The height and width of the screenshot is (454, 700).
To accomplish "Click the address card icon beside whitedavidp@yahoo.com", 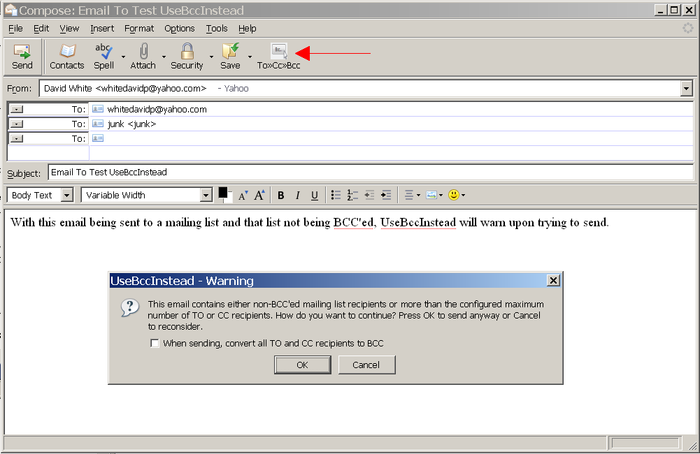I will [x=98, y=109].
